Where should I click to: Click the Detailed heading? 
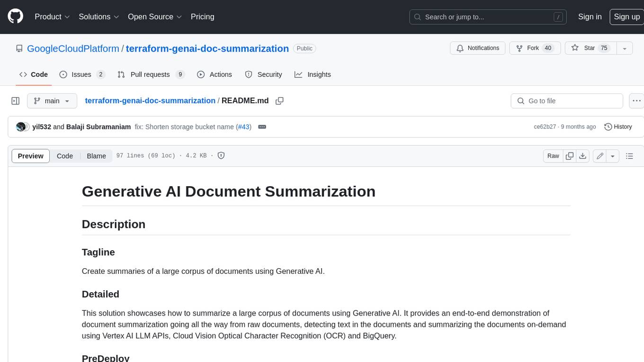pos(100,294)
